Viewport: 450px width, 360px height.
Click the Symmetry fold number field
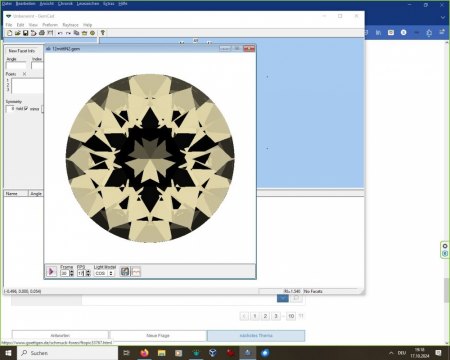click(x=10, y=109)
